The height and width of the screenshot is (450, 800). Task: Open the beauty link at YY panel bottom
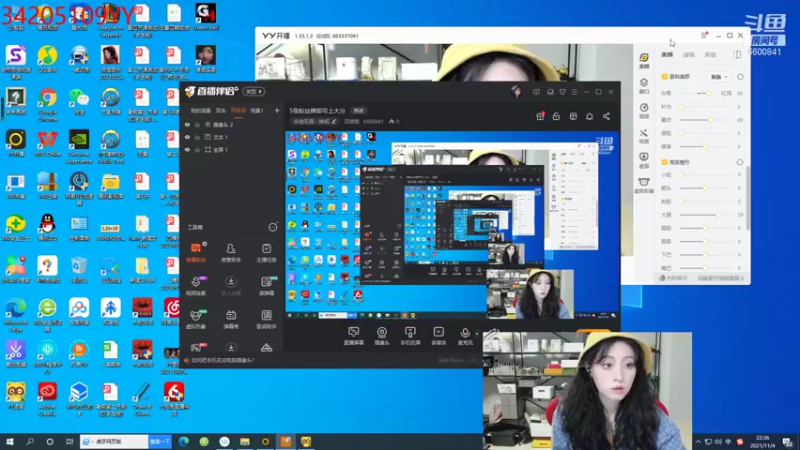pyautogui.click(x=720, y=278)
